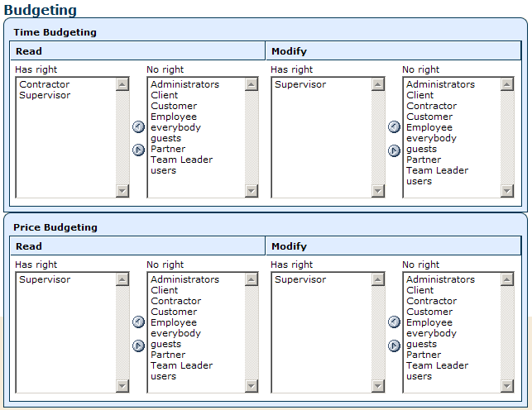532x410 pixels.
Task: Select Administrators in Price Budgeting Modify No right
Action: click(440, 279)
